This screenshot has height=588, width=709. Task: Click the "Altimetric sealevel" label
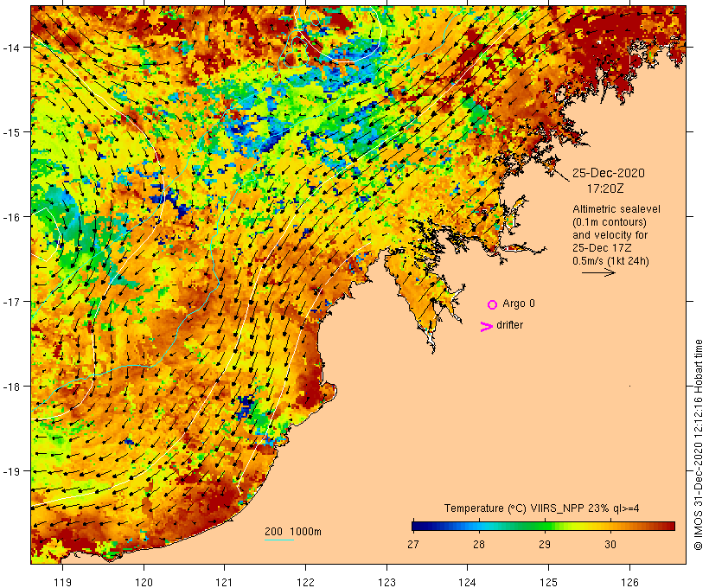[x=616, y=209]
